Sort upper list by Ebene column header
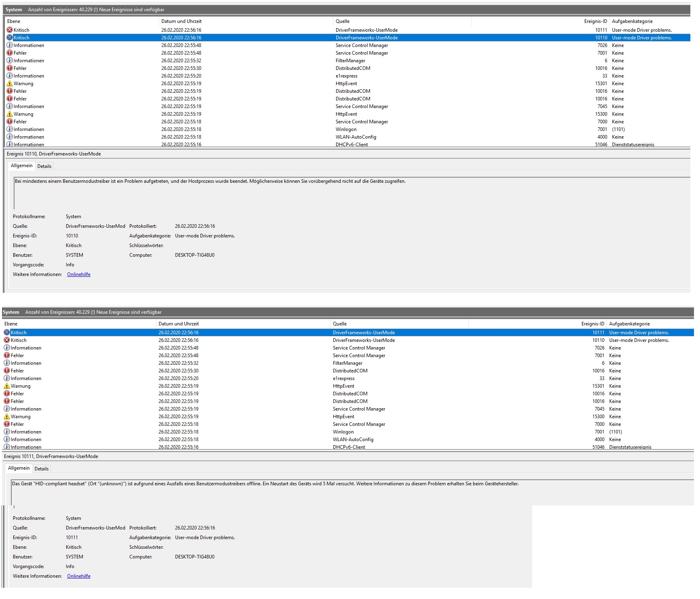 [82, 21]
